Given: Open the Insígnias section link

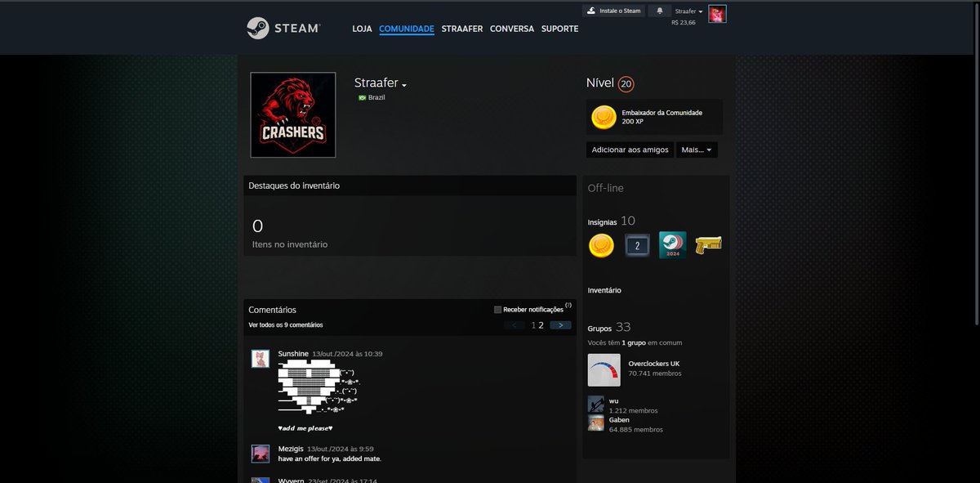Looking at the screenshot, I should pos(612,221).
